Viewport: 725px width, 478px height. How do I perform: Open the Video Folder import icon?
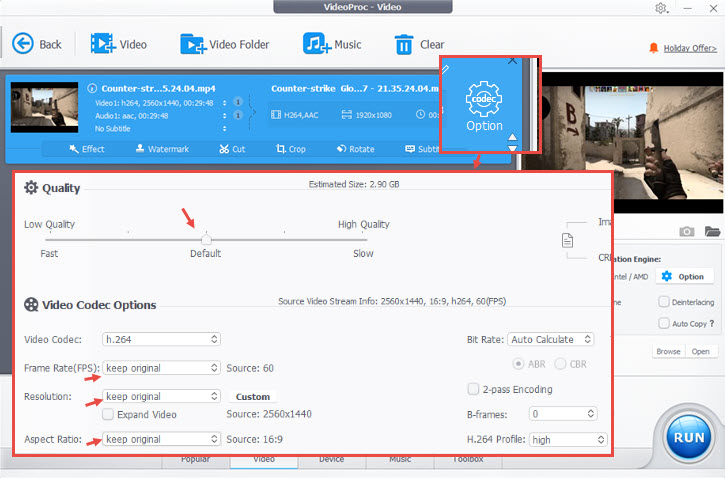tap(193, 44)
